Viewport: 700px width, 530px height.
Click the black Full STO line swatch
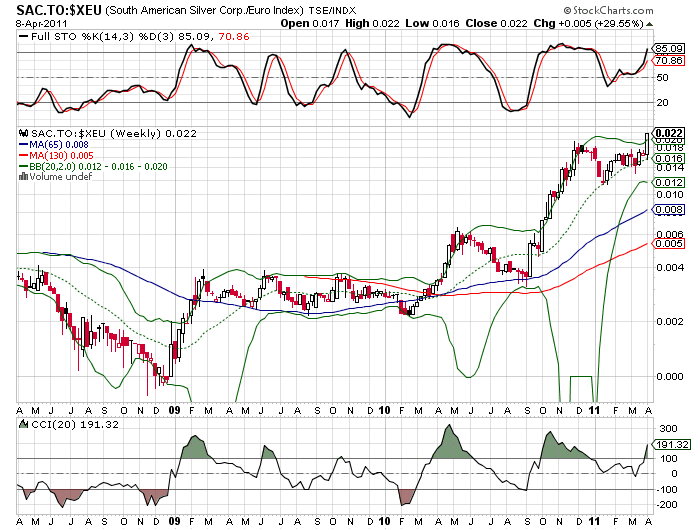(x=24, y=37)
